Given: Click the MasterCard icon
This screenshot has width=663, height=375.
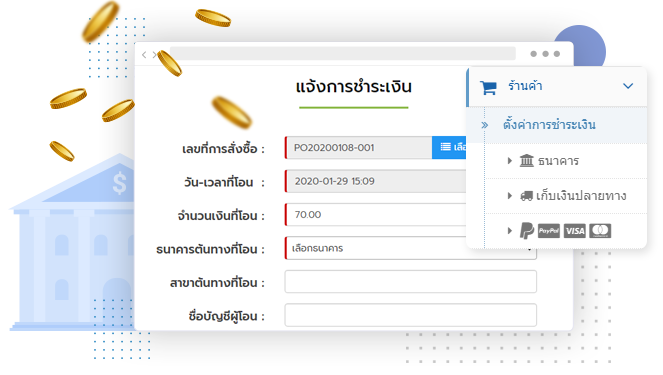Looking at the screenshot, I should coord(600,230).
